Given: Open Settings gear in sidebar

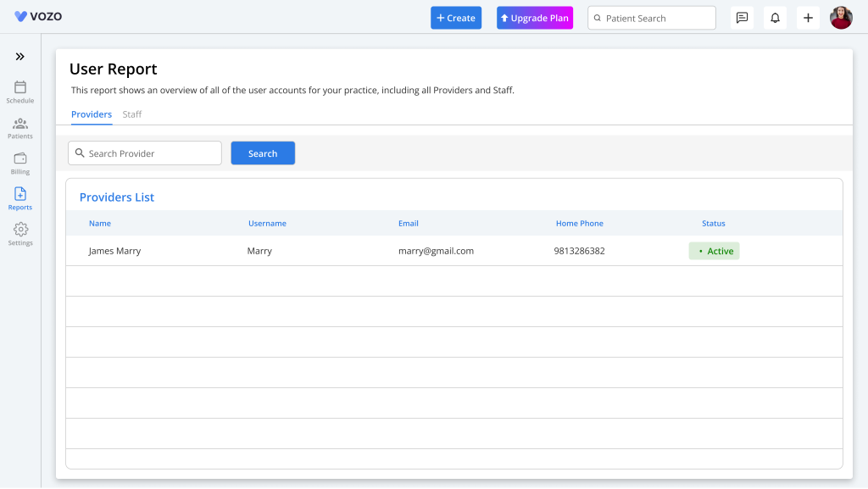Looking at the screenshot, I should 20,231.
